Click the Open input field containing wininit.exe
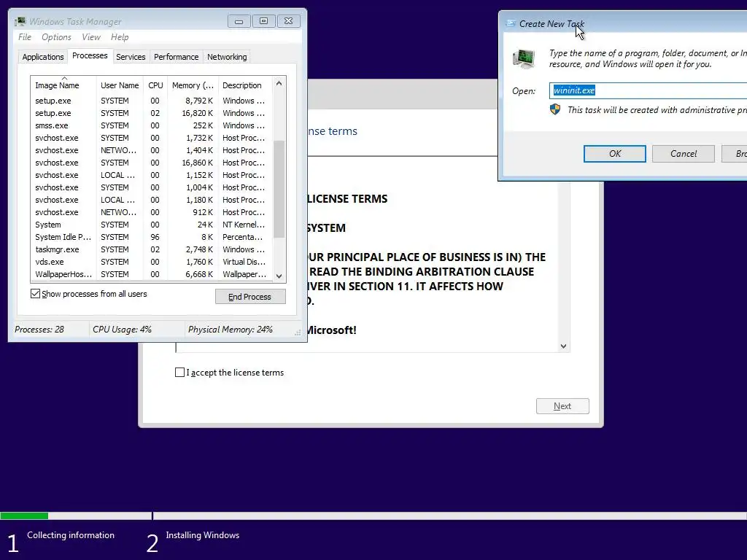This screenshot has width=747, height=560. 648,90
